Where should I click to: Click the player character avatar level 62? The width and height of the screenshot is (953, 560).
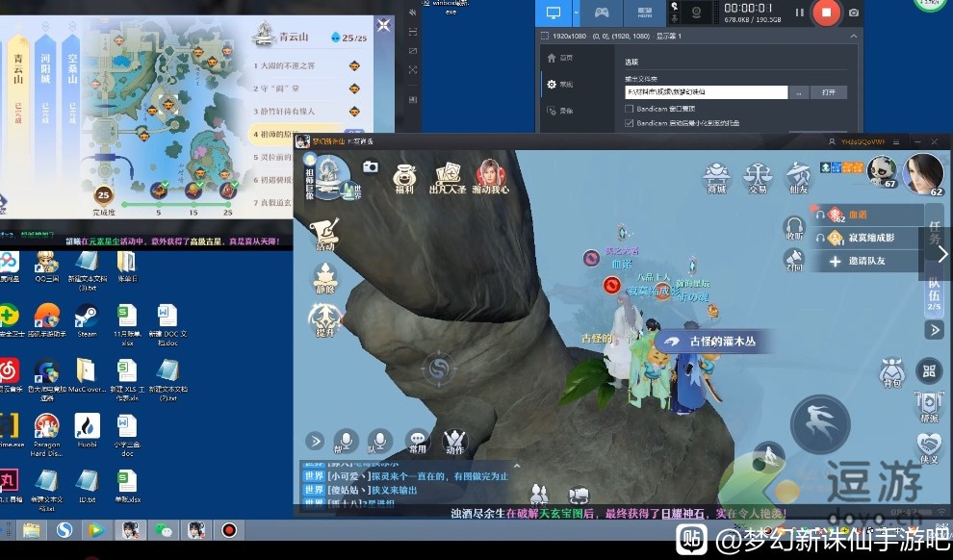(924, 175)
